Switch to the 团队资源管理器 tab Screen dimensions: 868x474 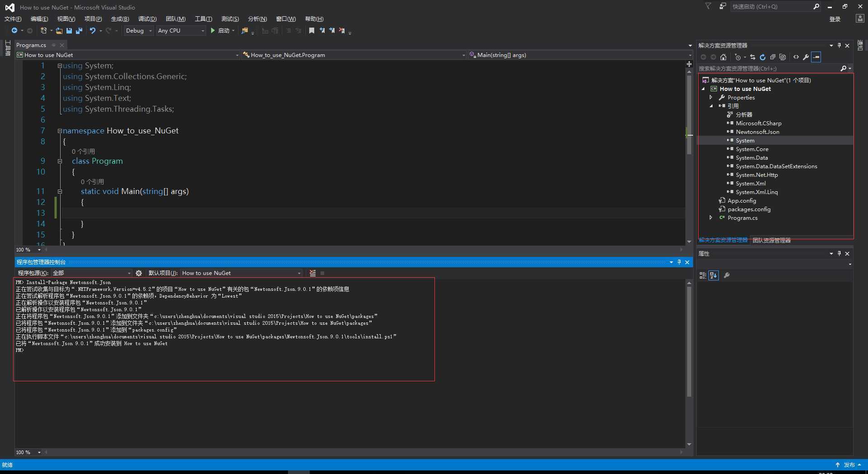pos(772,240)
